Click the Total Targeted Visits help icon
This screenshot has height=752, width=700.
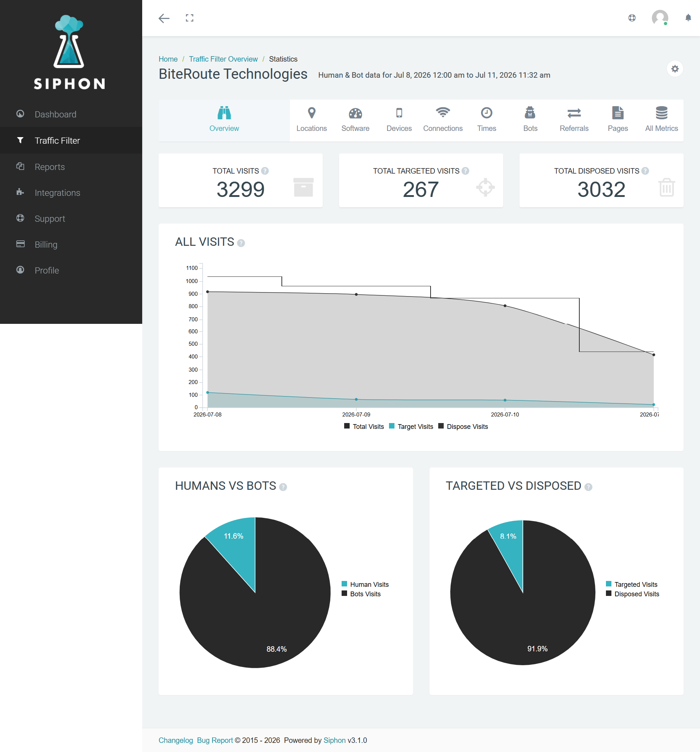point(466,171)
